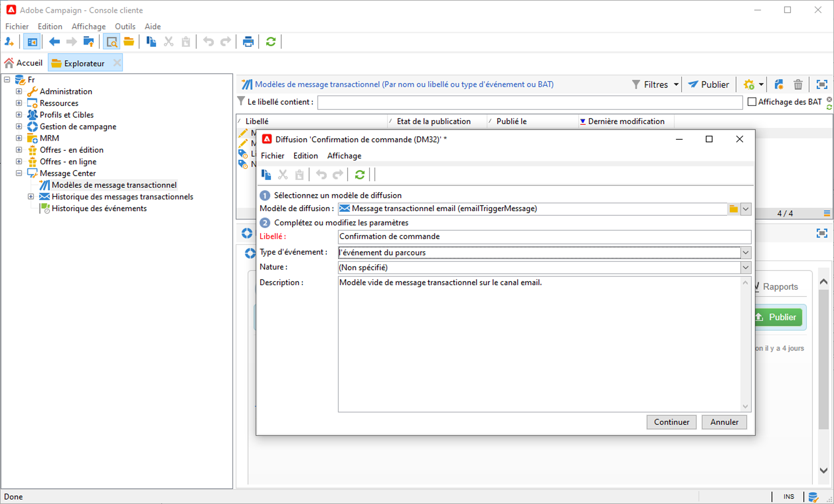Viewport: 834px width, 504px height.
Task: Click the print icon in main toolbar
Action: [248, 42]
